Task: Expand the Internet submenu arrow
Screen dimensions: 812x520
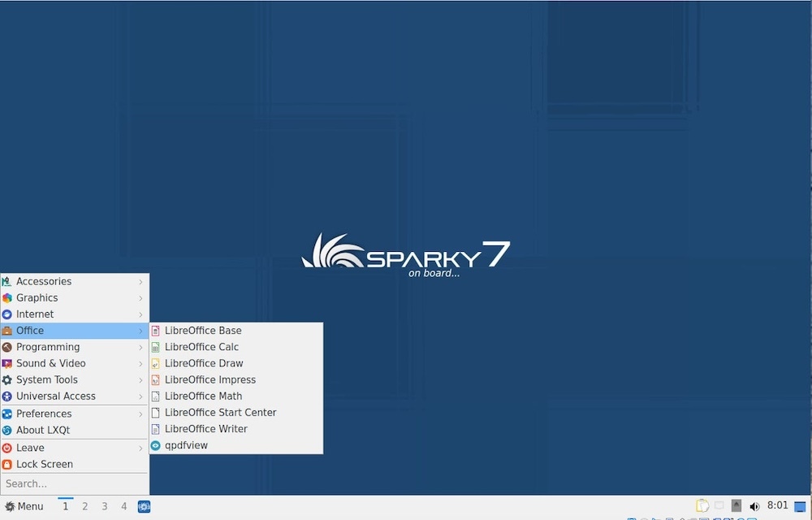Action: pos(140,314)
